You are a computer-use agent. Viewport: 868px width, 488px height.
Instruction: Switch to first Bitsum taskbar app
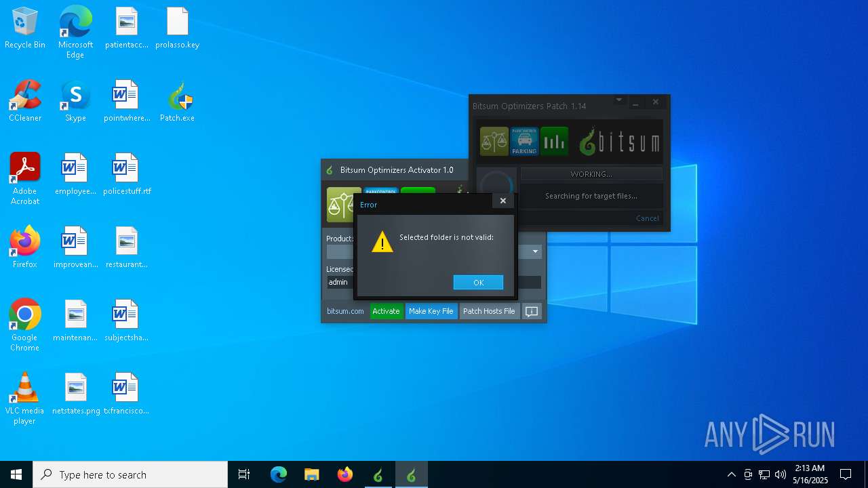[378, 474]
